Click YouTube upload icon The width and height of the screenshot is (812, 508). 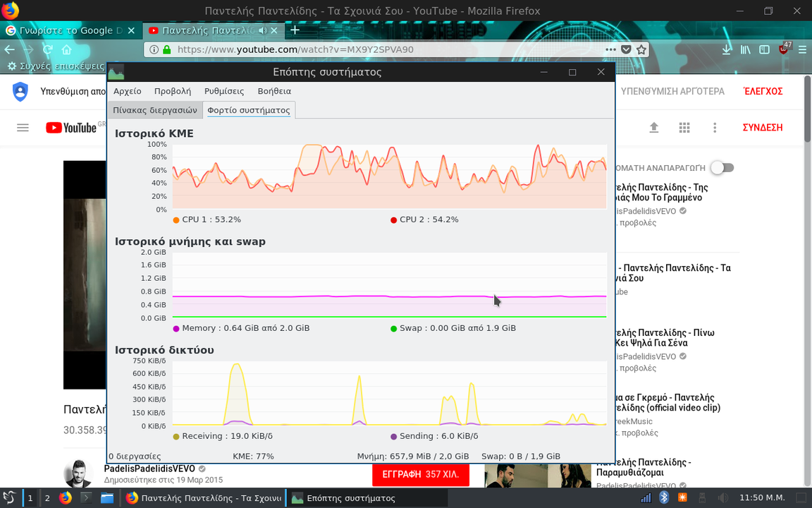[654, 128]
